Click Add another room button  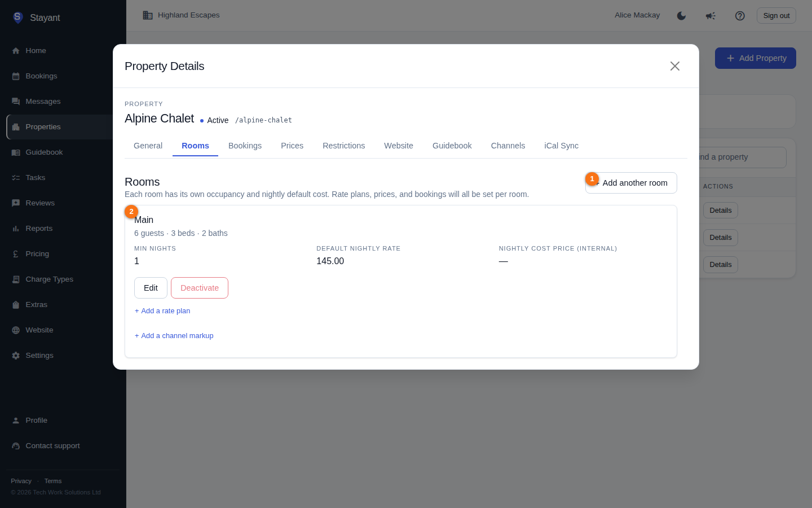tap(631, 183)
